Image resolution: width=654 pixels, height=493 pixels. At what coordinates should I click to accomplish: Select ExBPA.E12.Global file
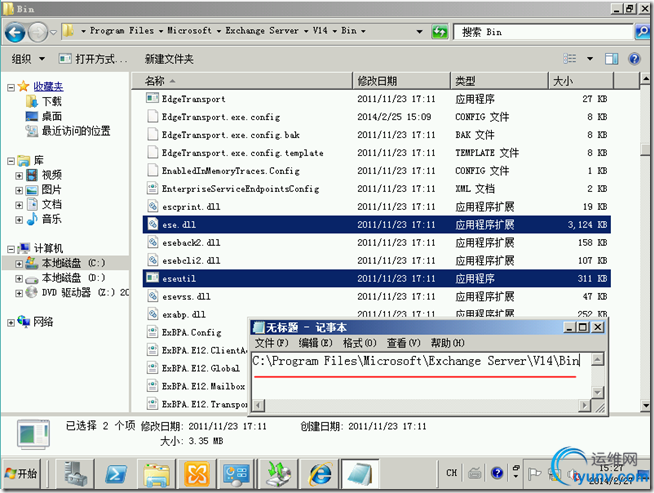click(x=201, y=368)
